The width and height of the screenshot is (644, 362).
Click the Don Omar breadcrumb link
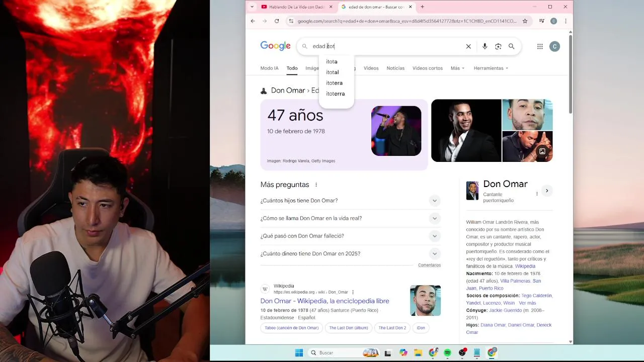pos(288,90)
